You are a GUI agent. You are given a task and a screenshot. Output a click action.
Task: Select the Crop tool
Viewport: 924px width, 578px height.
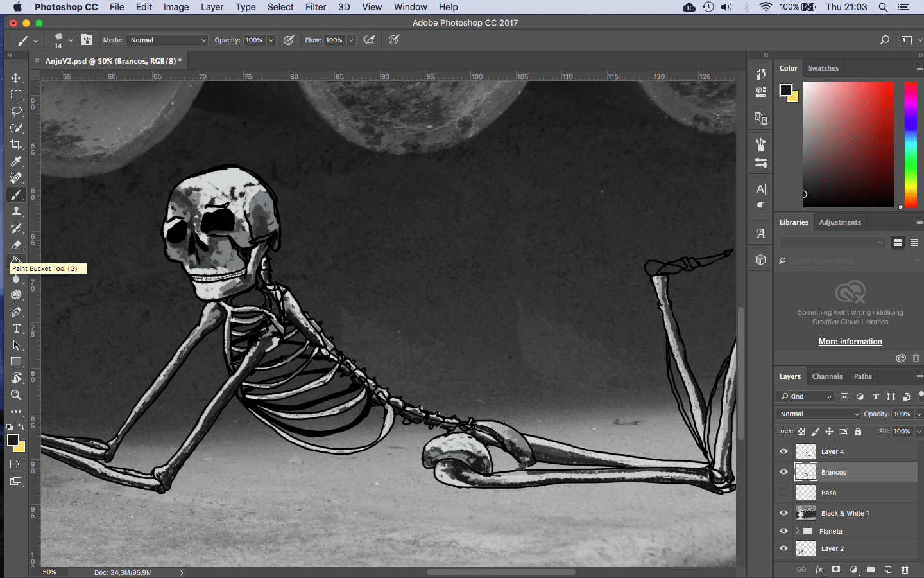coord(16,144)
